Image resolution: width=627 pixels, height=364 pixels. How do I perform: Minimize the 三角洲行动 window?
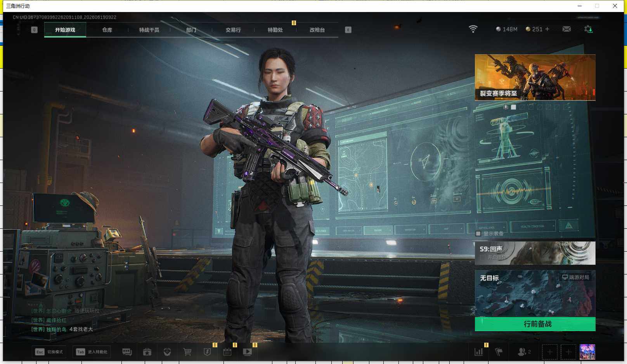(580, 6)
